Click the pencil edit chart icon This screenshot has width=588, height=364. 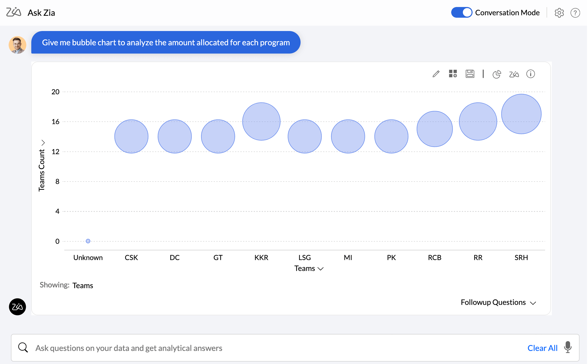(x=436, y=74)
